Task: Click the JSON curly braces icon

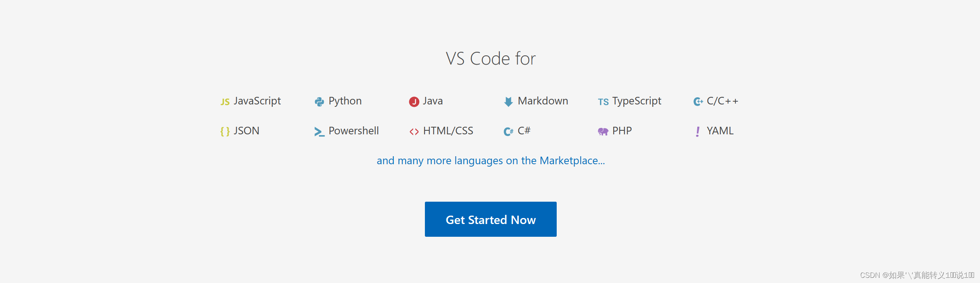Action: 225,132
